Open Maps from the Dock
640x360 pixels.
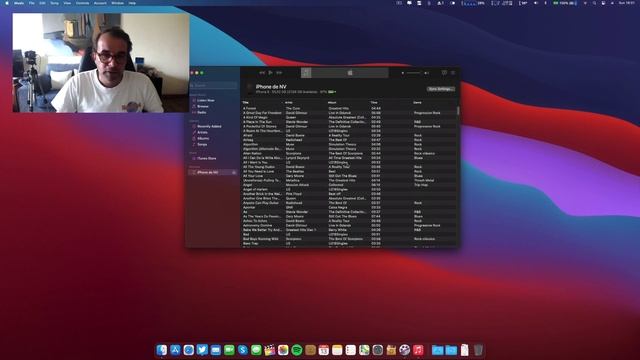[x=364, y=350]
